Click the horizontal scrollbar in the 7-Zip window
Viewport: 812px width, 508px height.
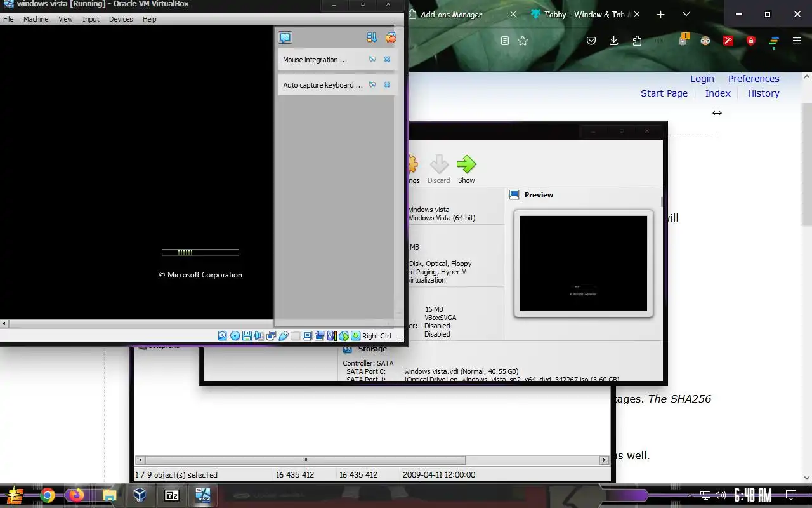click(305, 460)
